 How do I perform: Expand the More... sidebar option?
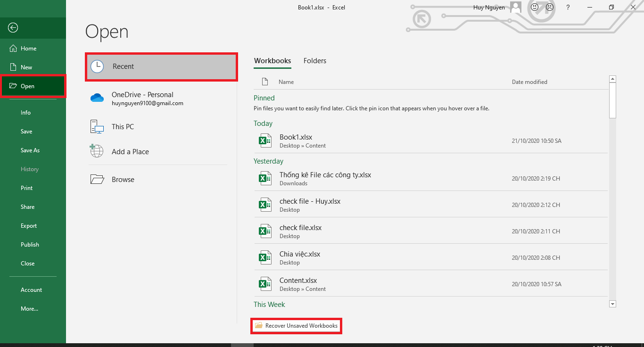pyautogui.click(x=29, y=309)
